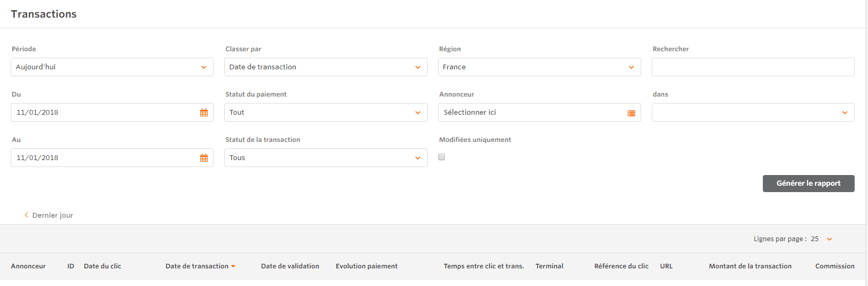Expand the Période dropdown showing Aujourd'hui
Image resolution: width=868 pixels, height=286 pixels.
click(112, 67)
